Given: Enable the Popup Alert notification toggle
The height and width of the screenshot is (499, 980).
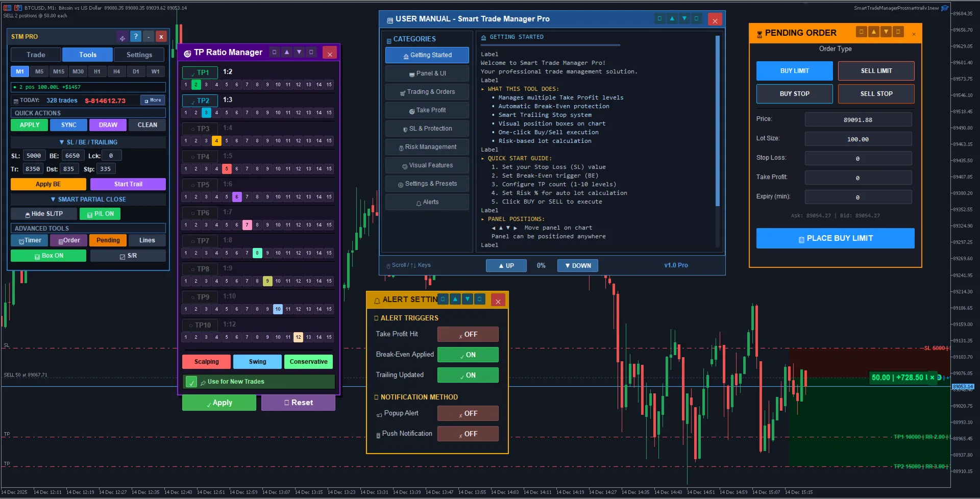Looking at the screenshot, I should (468, 413).
